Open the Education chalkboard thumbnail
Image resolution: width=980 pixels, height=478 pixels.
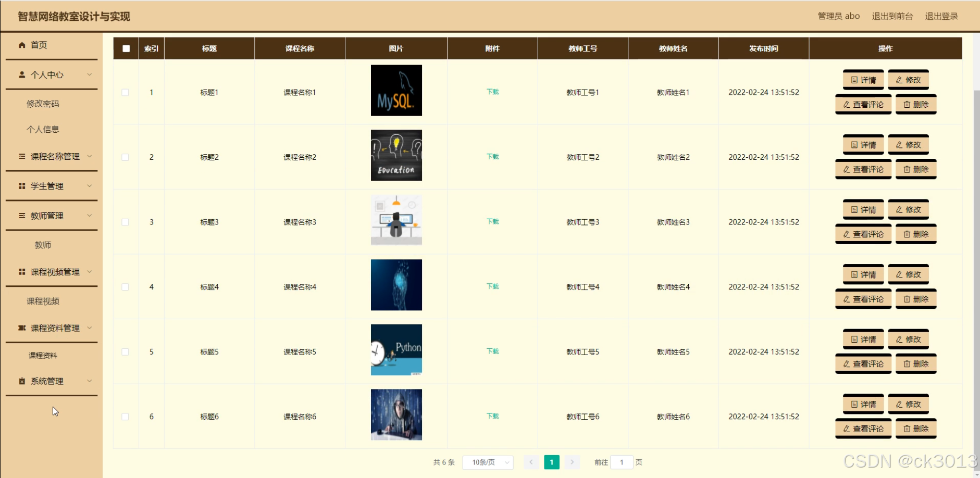(396, 155)
